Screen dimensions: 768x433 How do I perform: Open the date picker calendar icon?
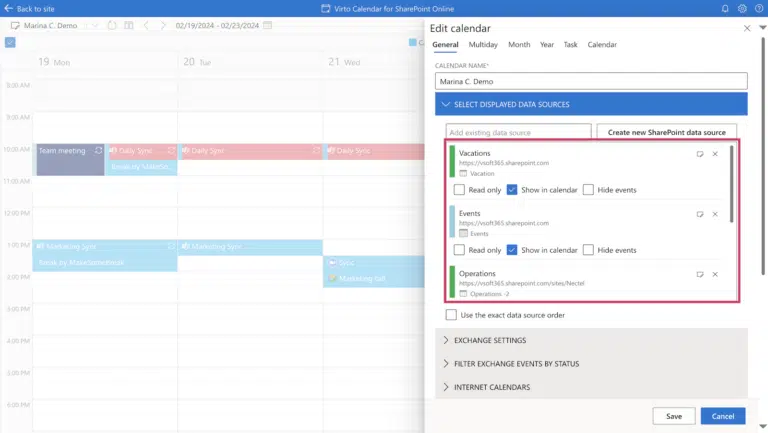tap(267, 25)
